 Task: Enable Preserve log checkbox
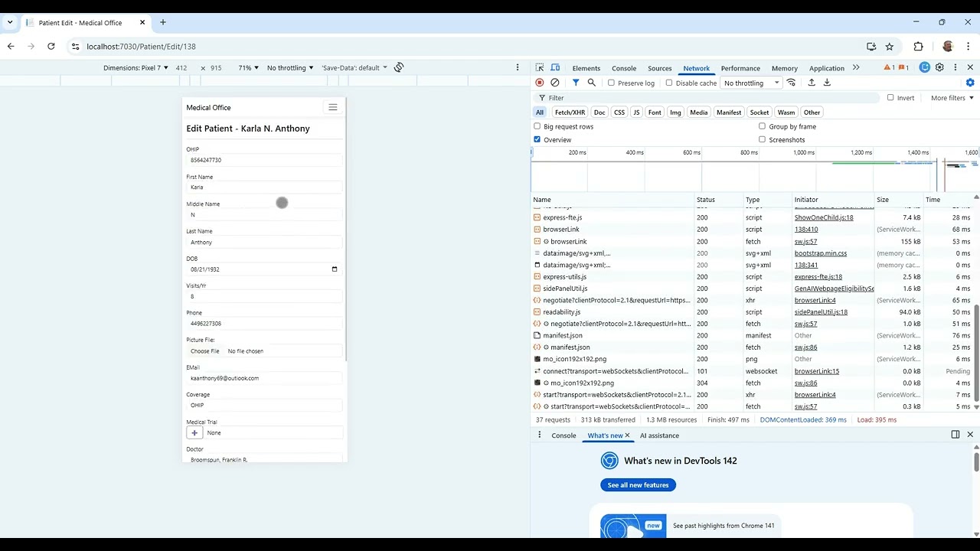(x=611, y=83)
